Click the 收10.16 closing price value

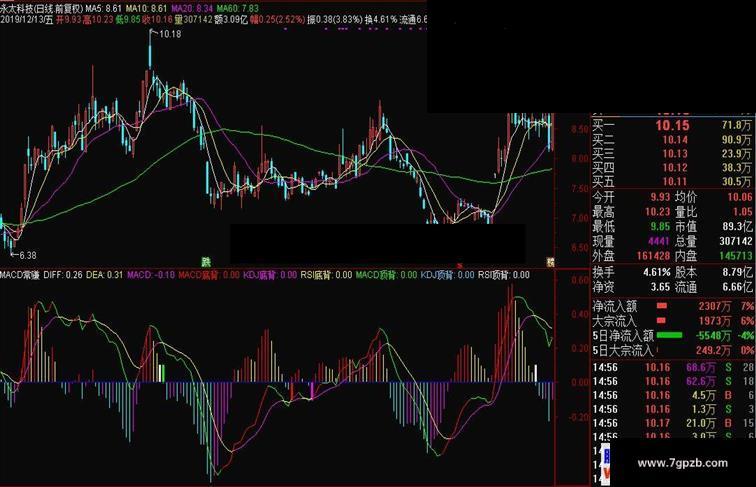(x=157, y=20)
